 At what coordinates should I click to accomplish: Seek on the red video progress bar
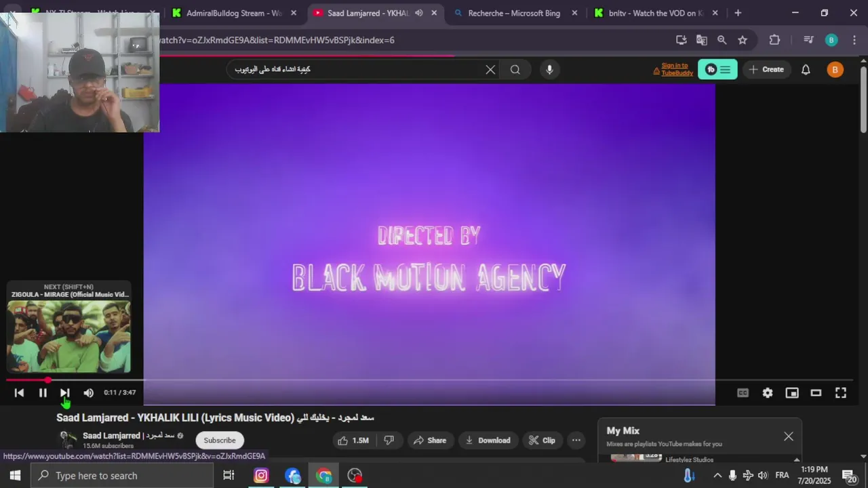coord(429,380)
